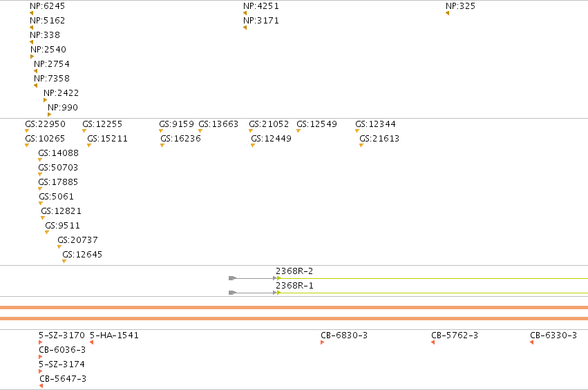This screenshot has width=588, height=390.
Task: Select the NP:2540 feature label
Action: tap(48, 50)
